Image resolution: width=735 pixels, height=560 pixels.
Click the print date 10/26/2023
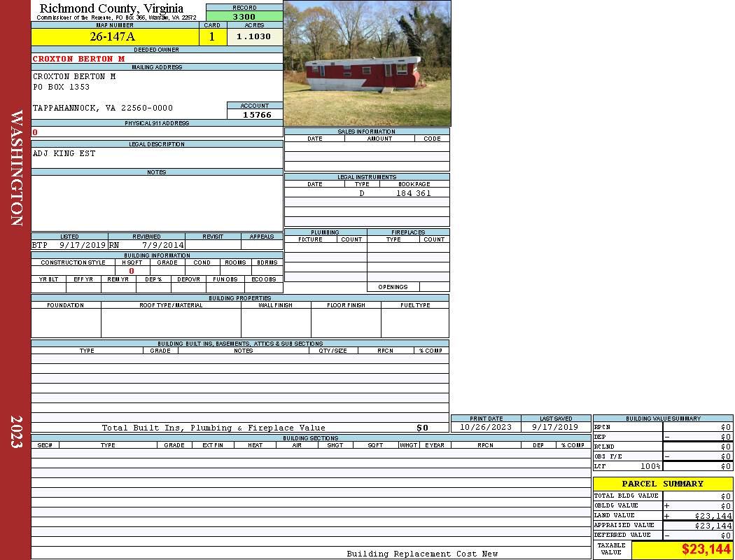[485, 427]
